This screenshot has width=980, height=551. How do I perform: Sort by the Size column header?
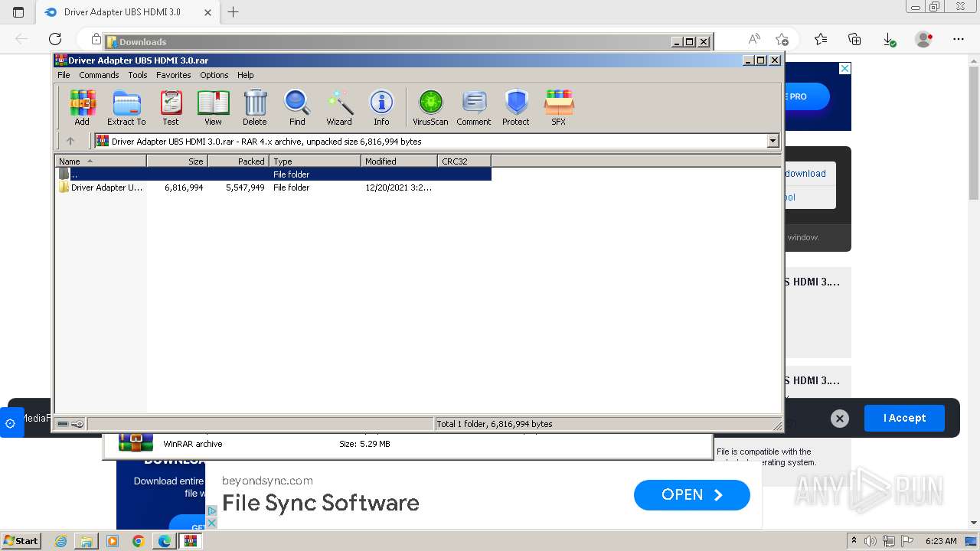tap(177, 161)
